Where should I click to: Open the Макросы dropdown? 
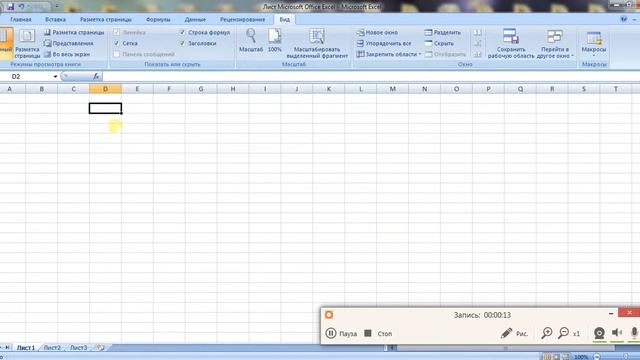point(594,43)
